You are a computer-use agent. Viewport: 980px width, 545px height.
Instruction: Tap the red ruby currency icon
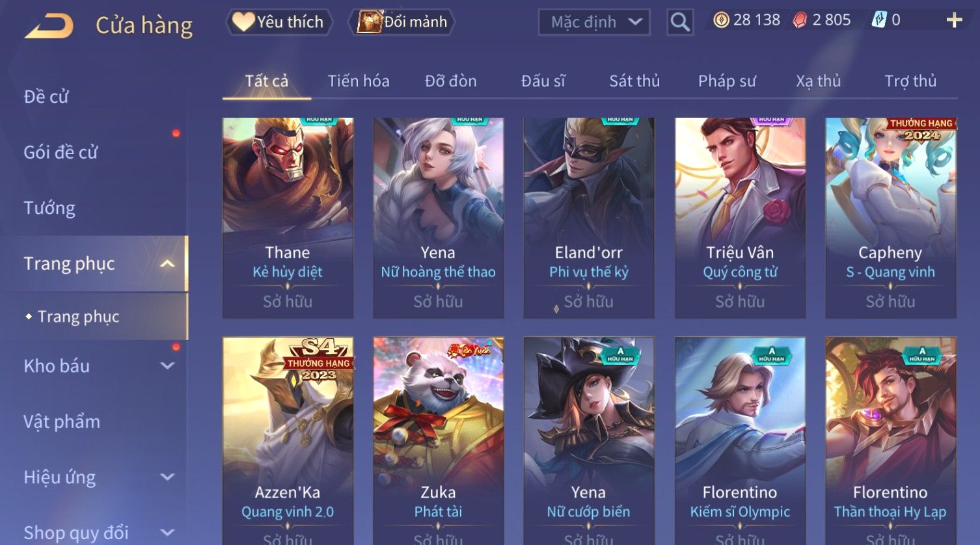800,20
